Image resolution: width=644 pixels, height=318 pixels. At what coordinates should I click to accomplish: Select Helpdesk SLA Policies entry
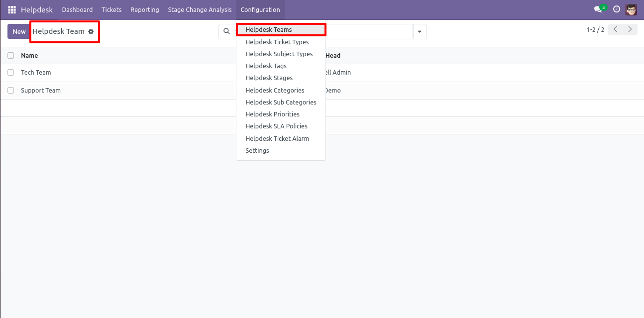[281, 126]
